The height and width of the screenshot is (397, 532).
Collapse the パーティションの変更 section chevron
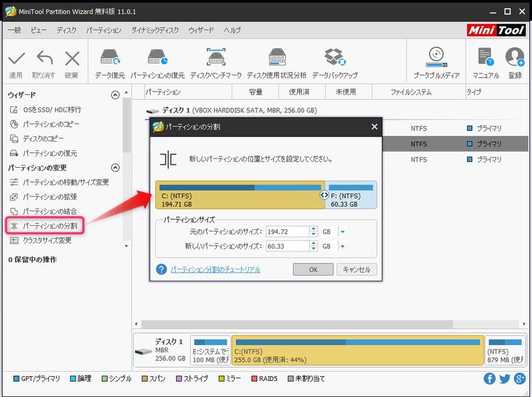115,168
